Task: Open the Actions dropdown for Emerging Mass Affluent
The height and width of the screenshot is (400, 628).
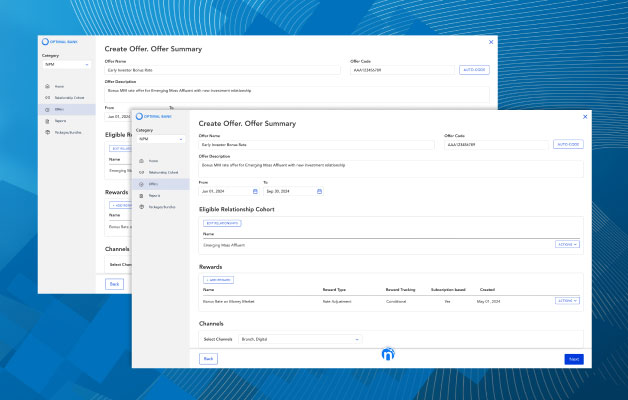Action: click(x=567, y=244)
